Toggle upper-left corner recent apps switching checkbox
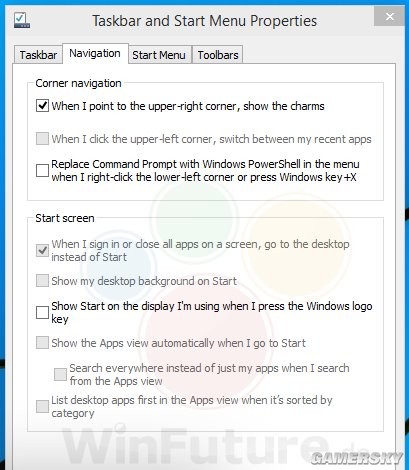 (x=42, y=139)
